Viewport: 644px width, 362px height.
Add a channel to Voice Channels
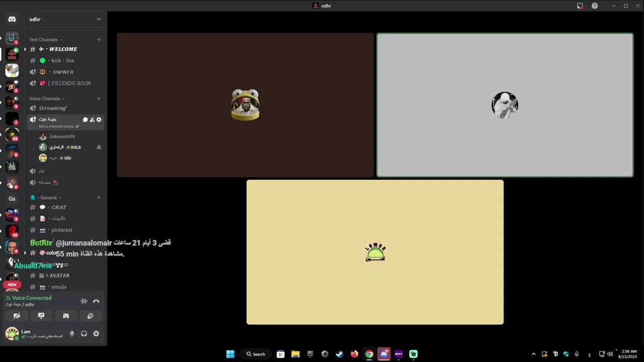[99, 99]
